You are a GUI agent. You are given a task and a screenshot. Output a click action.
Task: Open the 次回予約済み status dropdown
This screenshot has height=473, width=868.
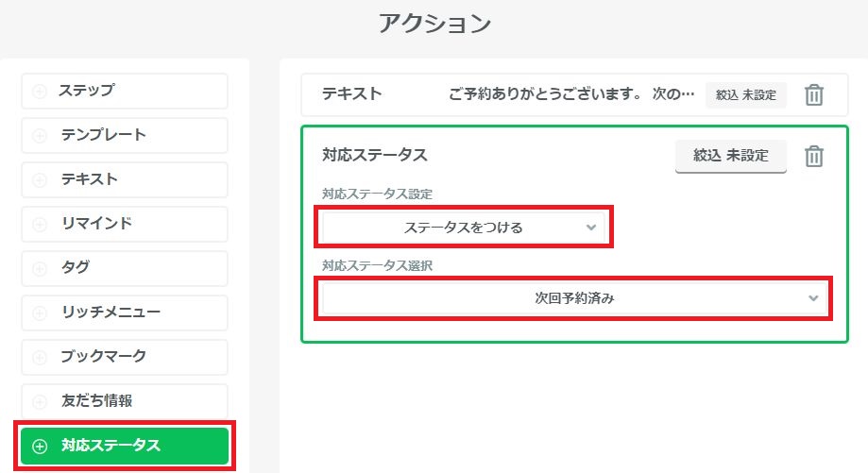click(x=572, y=299)
